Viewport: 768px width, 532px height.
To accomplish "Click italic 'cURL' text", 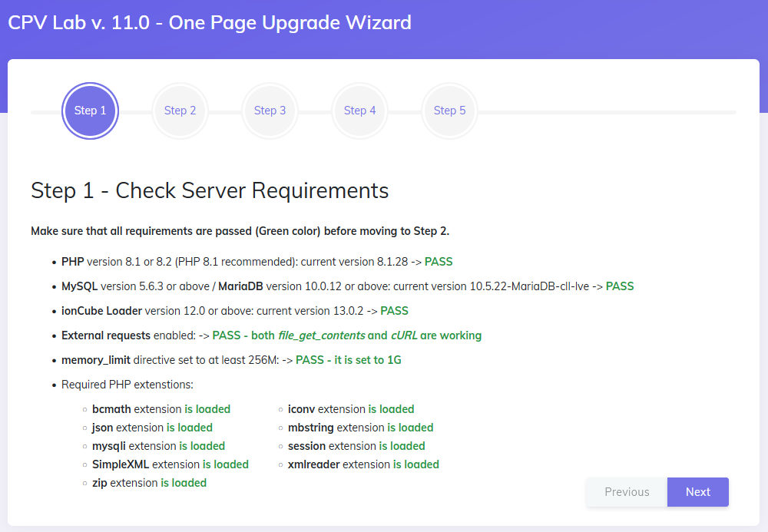I will point(404,335).
